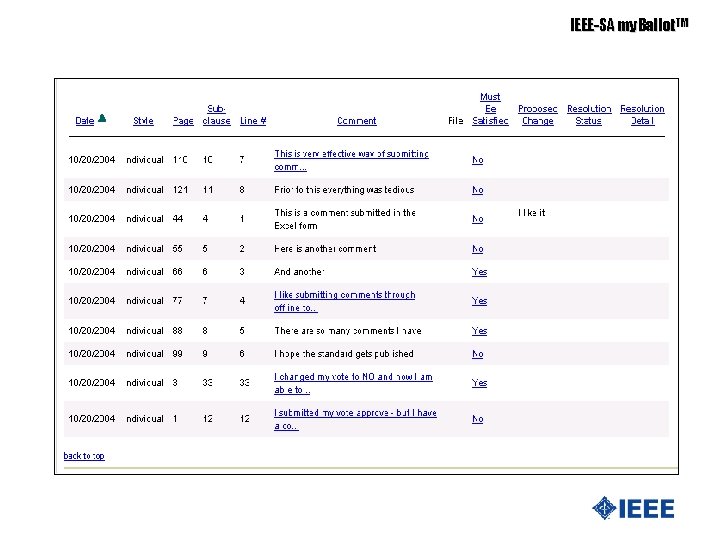Click page value 121
The image size is (720, 540).
(x=180, y=190)
